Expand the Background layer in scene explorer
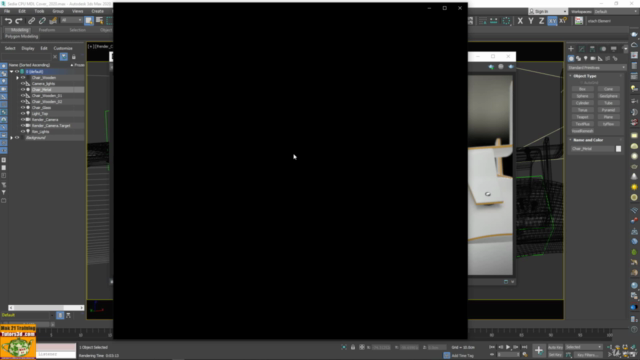 click(x=11, y=138)
